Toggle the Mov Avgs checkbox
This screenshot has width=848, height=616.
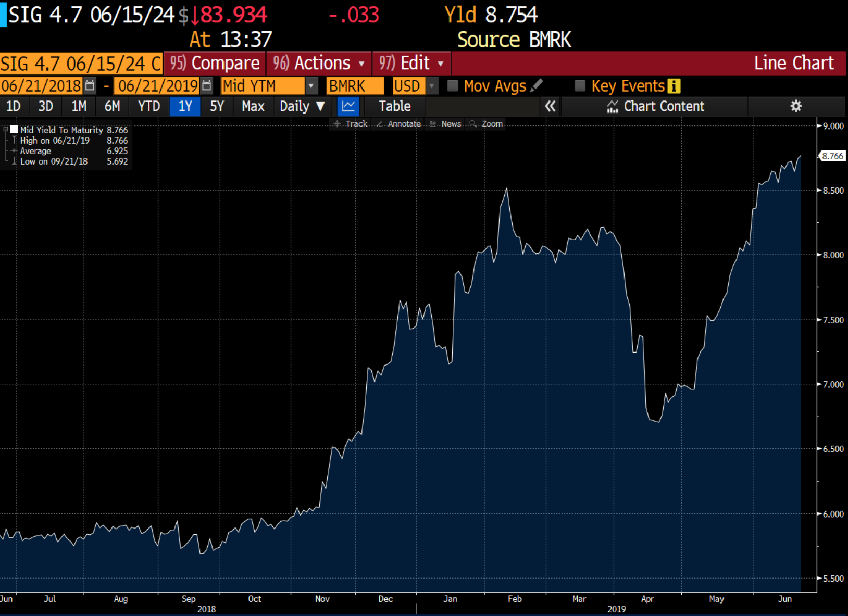[x=453, y=85]
